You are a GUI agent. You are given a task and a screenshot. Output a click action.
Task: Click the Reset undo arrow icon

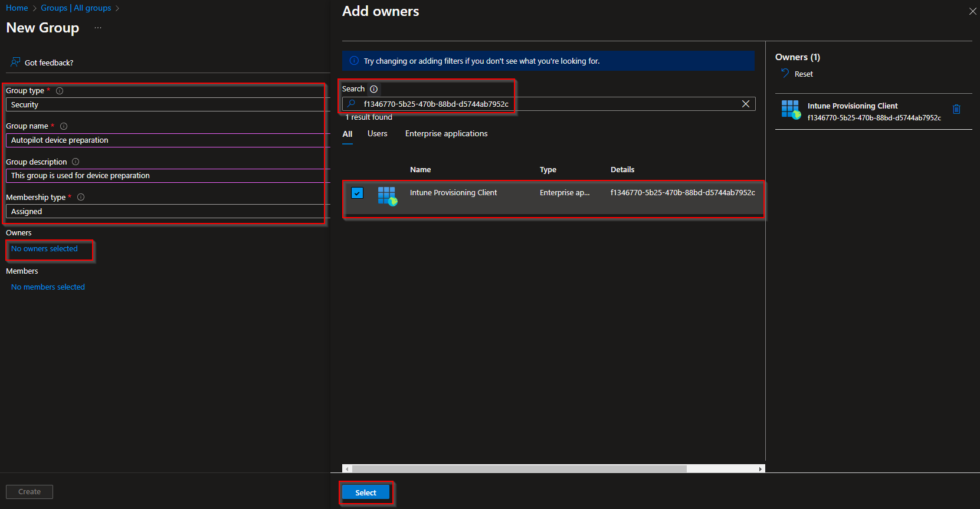pyautogui.click(x=785, y=73)
